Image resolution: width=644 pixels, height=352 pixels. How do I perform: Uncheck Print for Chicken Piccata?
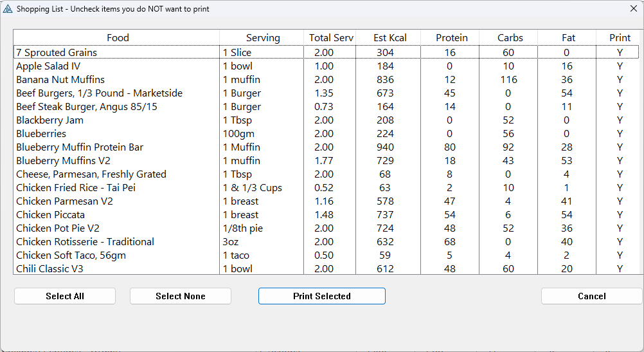click(620, 215)
